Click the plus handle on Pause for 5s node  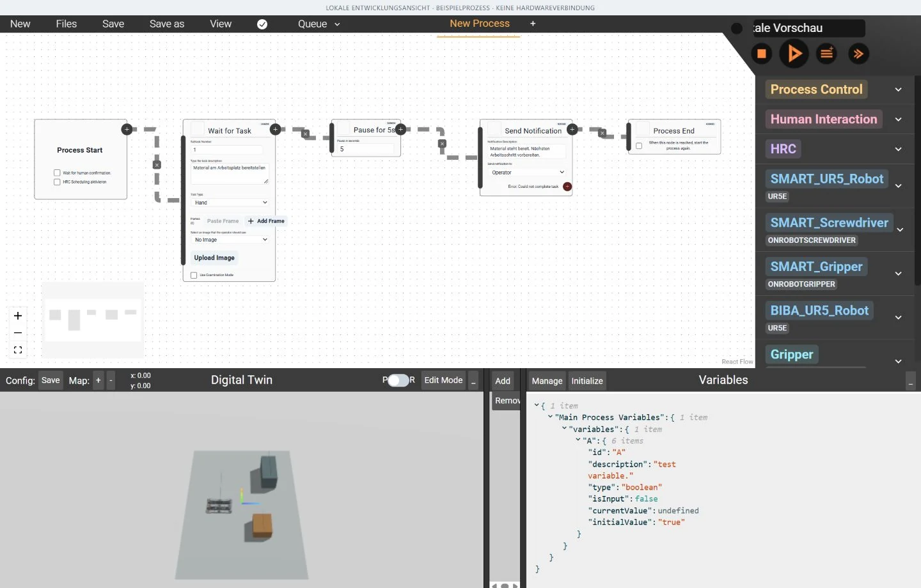tap(400, 129)
